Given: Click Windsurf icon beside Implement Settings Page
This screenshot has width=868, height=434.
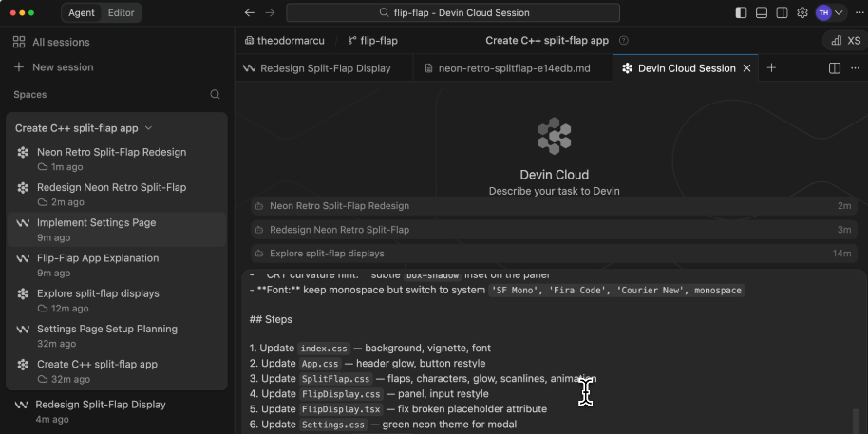Looking at the screenshot, I should point(23,223).
